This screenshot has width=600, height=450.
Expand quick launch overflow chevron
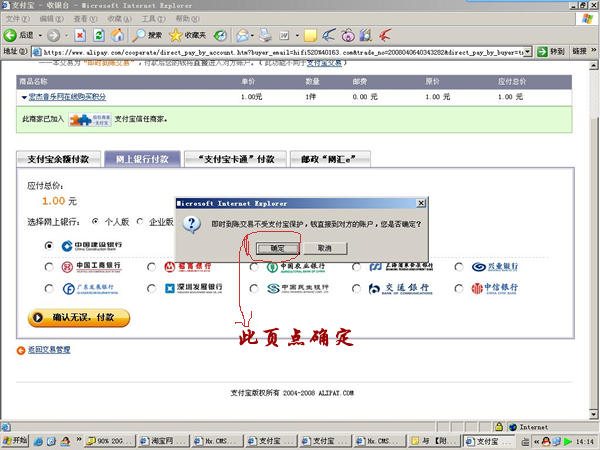tap(79, 439)
